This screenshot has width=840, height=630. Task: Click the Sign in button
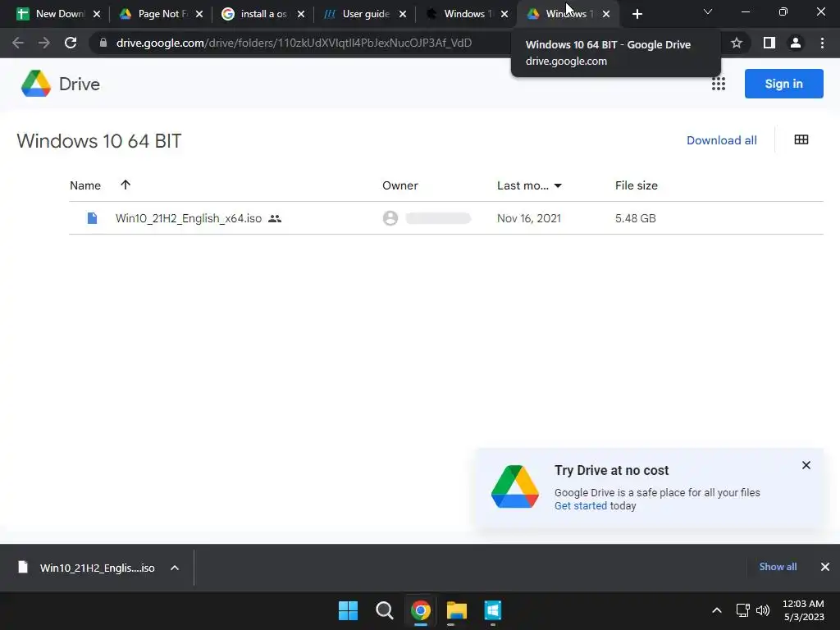[783, 84]
